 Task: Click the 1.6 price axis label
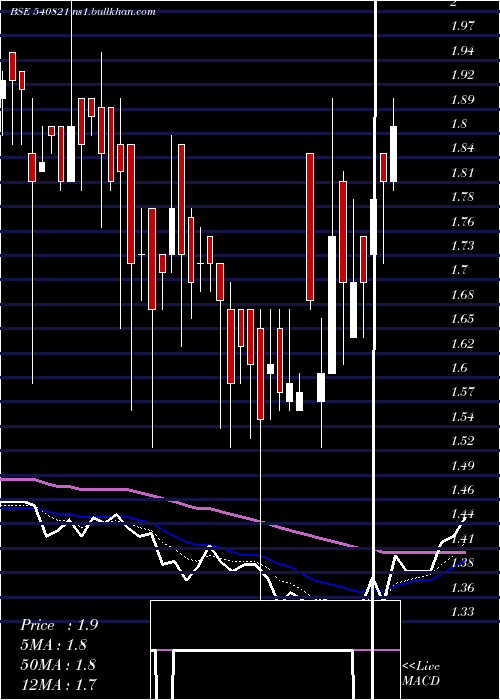coord(459,368)
